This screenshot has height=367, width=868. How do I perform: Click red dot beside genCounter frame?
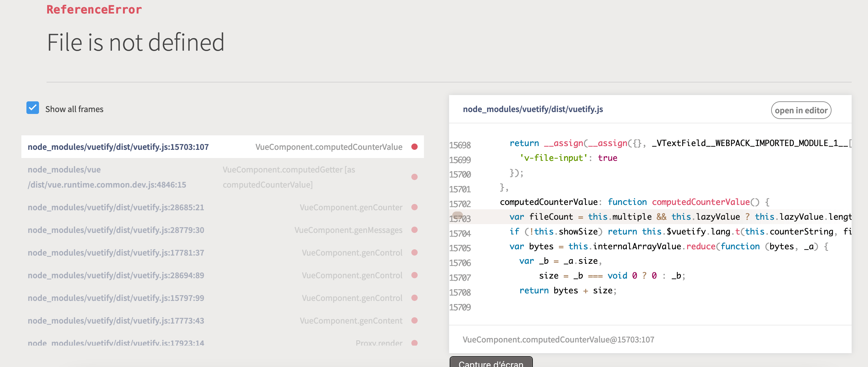(x=415, y=207)
